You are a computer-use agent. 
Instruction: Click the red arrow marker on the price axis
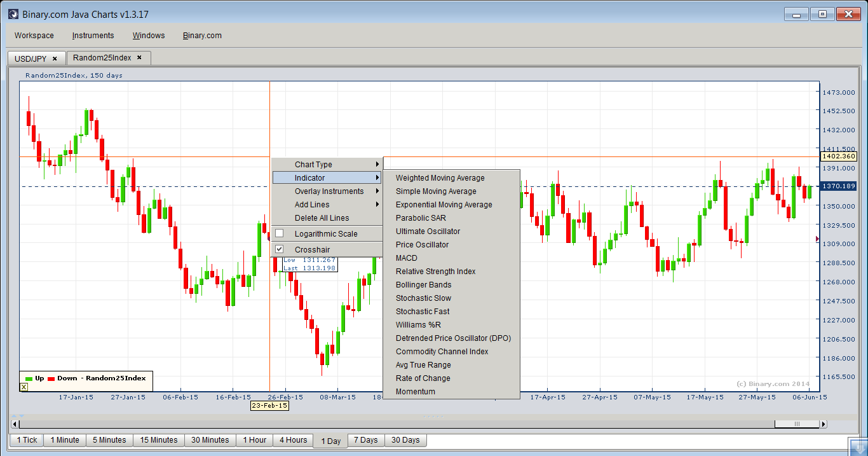click(x=818, y=239)
